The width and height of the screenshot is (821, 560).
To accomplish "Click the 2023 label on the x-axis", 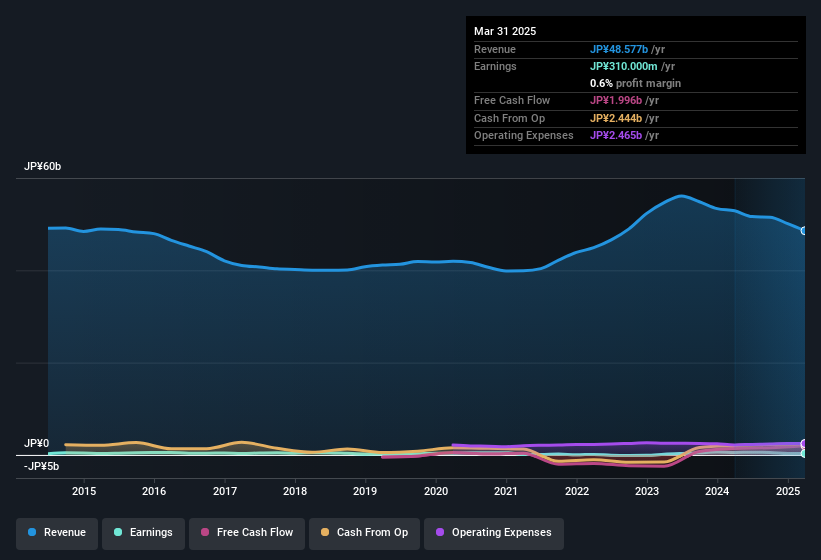I will (647, 491).
